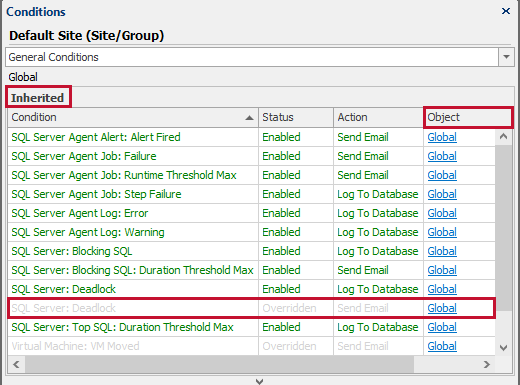Select Blocking SQL: Duration Threshold Max condition
The height and width of the screenshot is (385, 520).
coord(132,270)
